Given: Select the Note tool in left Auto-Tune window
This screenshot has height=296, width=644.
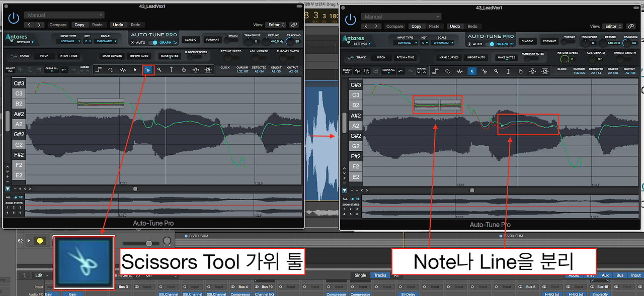Looking at the screenshot, I should 123,70.
